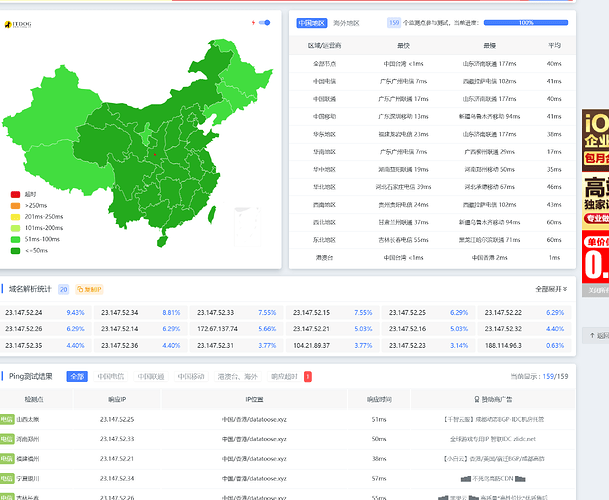The image size is (609, 500).
Task: Switch to the 海外地区 tab
Action: tap(346, 23)
